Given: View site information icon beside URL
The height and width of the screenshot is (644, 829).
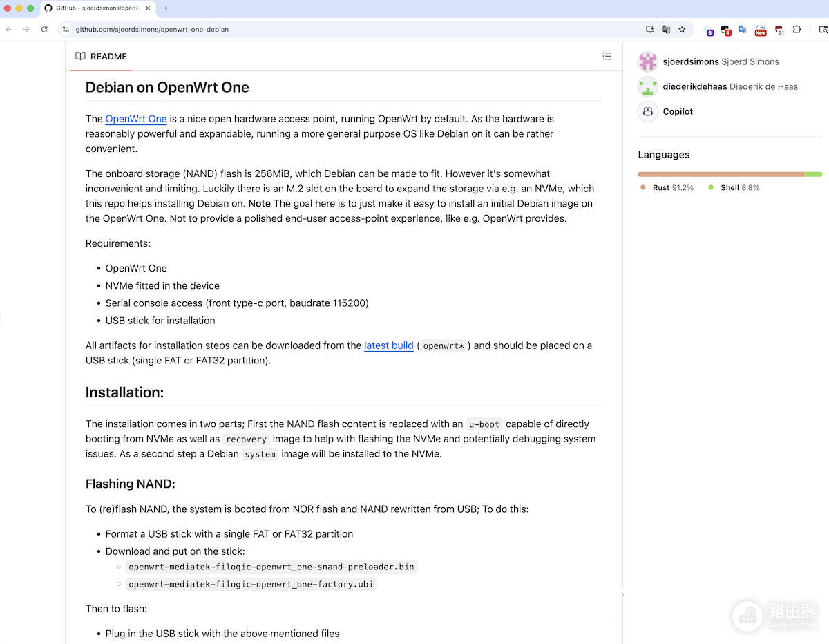Looking at the screenshot, I should 66,30.
